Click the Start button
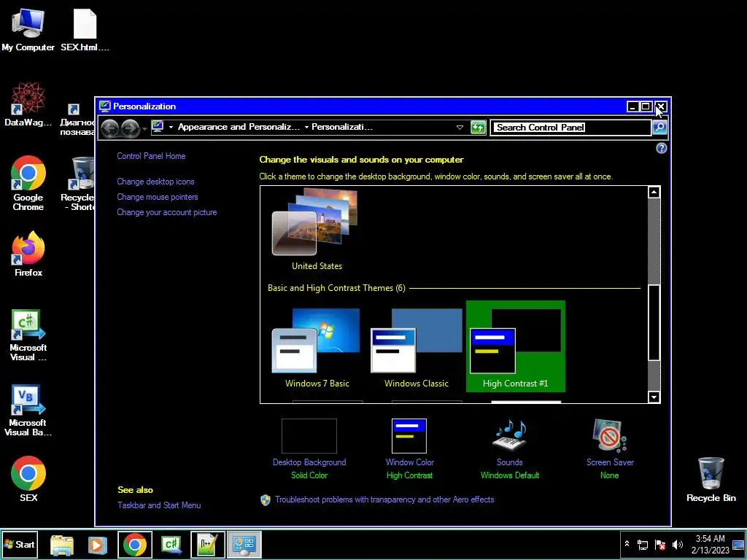The image size is (747, 560). pos(19,544)
